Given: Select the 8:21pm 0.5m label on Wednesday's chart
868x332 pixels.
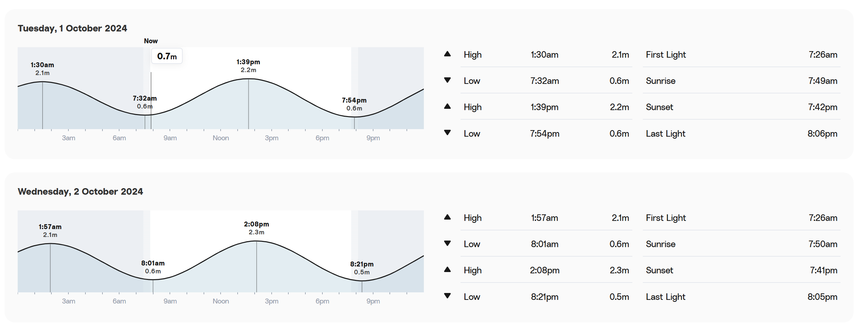Looking at the screenshot, I should tap(362, 268).
